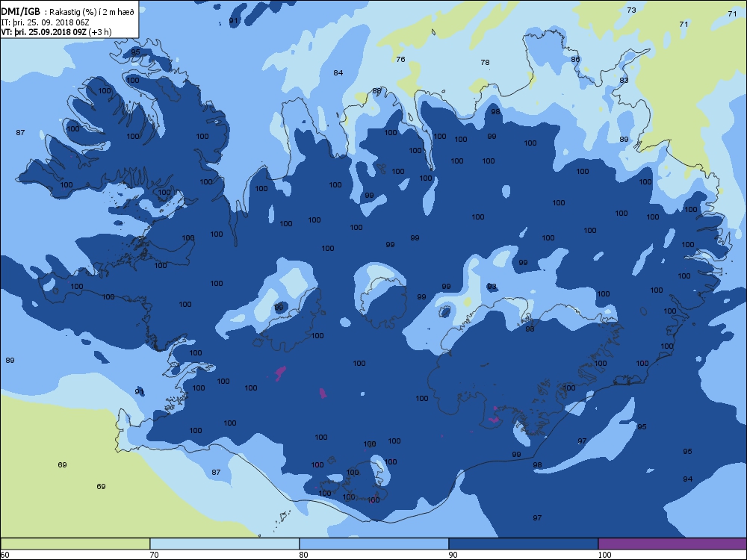Select the humidity value 94 label

pos(687,479)
